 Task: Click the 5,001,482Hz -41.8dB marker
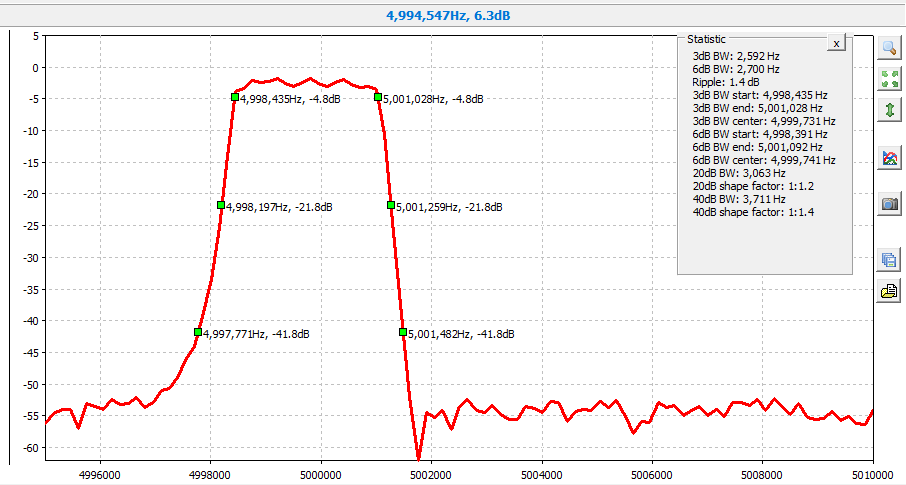(402, 332)
